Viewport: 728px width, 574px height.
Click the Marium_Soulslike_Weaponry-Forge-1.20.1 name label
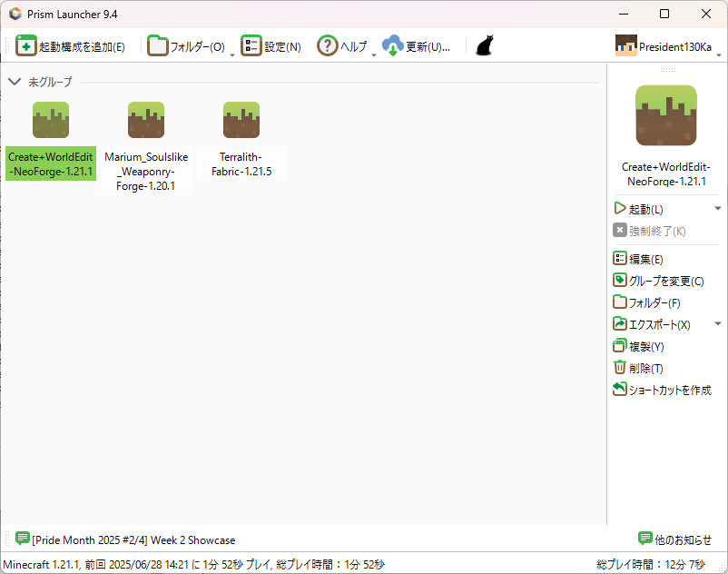tap(146, 172)
